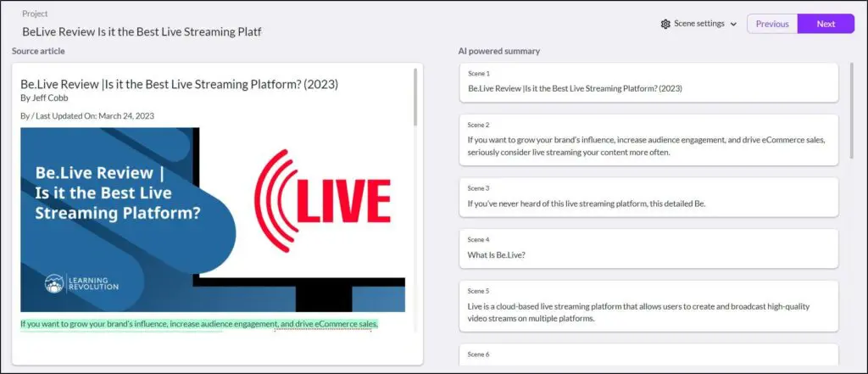Image resolution: width=868 pixels, height=374 pixels.
Task: Select the Scene 2 summary text
Action: coord(647,146)
